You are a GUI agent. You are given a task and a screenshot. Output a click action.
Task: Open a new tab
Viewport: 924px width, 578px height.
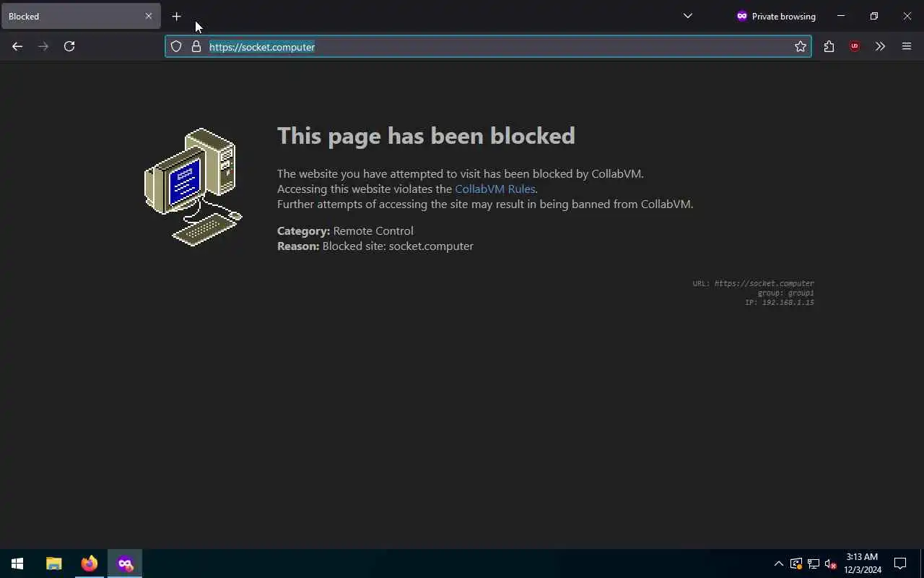[176, 16]
